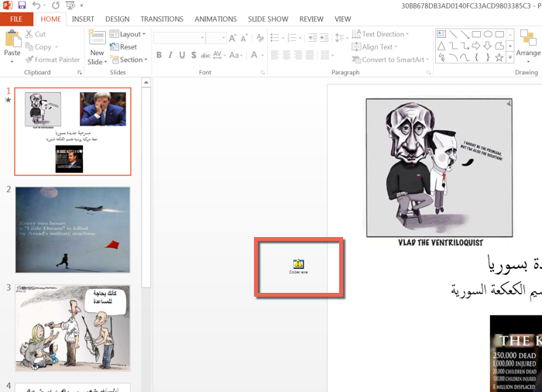Click Increase Font Size icon
The width and height of the screenshot is (542, 392).
click(x=232, y=38)
